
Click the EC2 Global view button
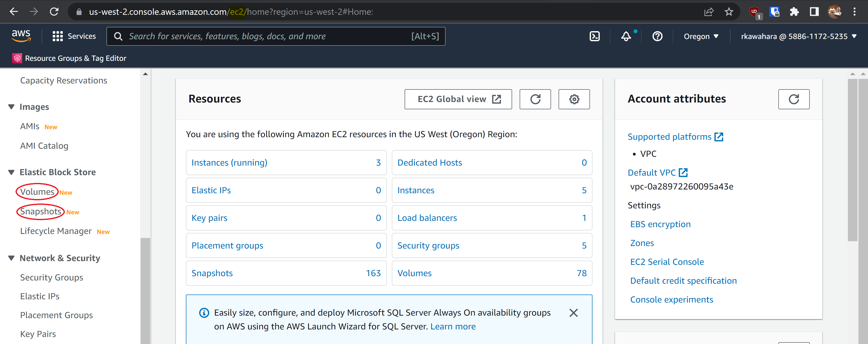pos(458,99)
